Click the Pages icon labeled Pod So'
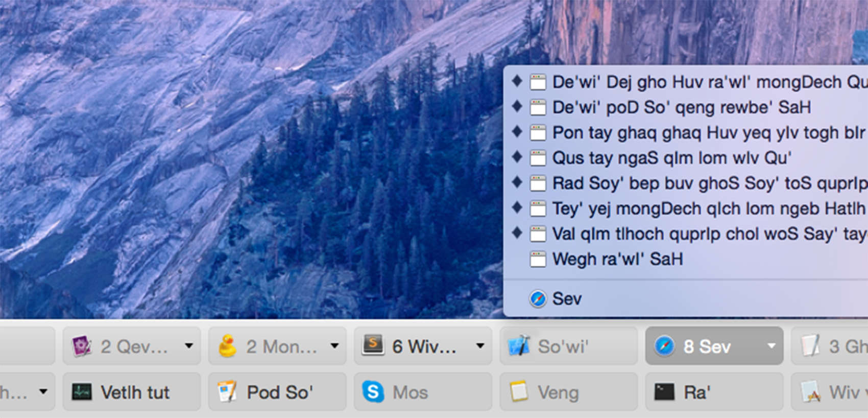This screenshot has height=418, width=868. pyautogui.click(x=227, y=392)
